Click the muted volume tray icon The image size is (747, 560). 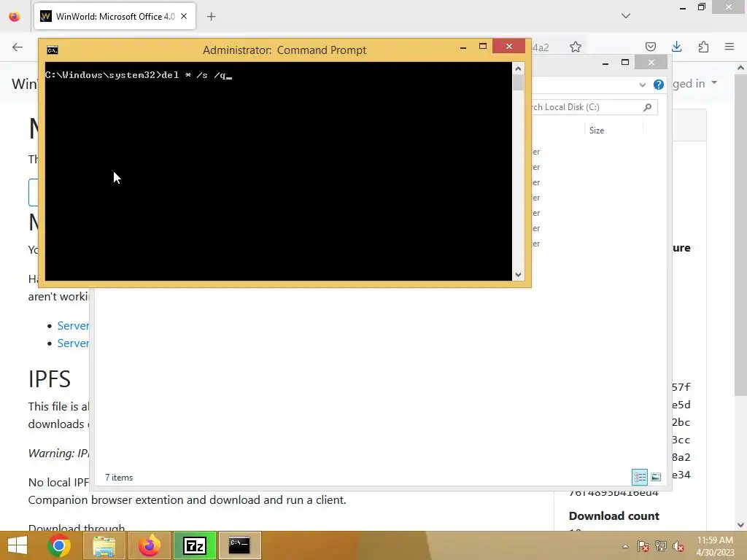pos(678,546)
